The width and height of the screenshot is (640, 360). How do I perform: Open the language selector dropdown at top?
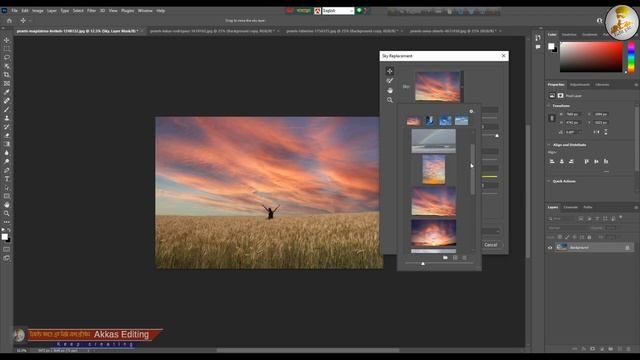click(338, 11)
